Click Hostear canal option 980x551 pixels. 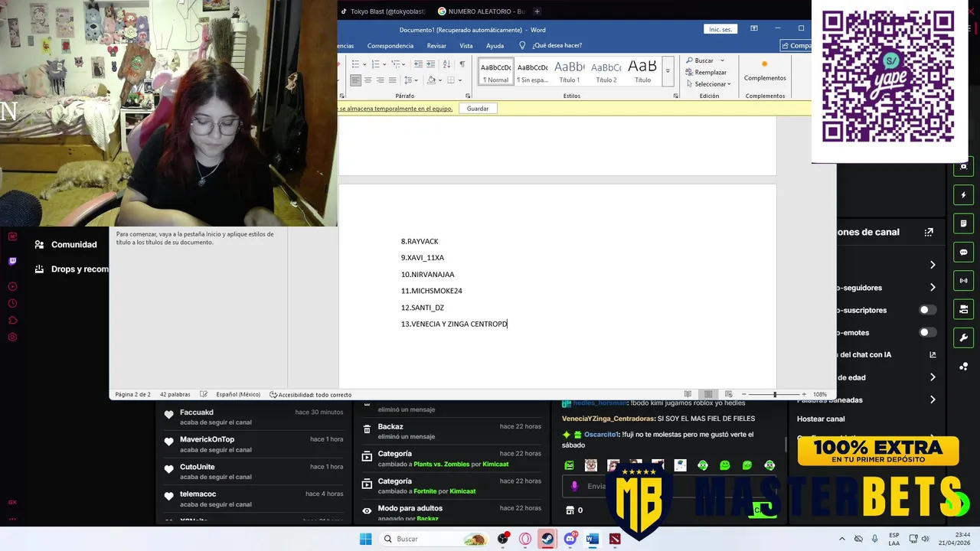(821, 419)
